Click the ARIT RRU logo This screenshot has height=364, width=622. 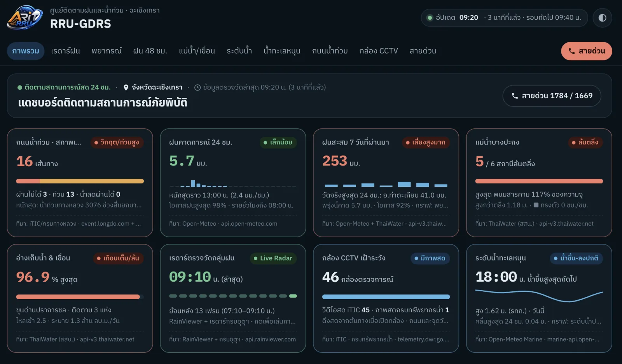click(25, 17)
